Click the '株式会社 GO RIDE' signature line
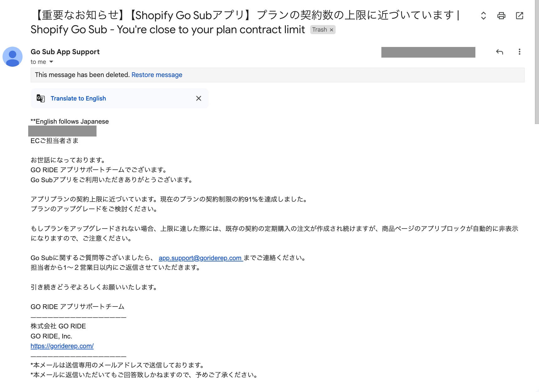The width and height of the screenshot is (539, 392). (58, 326)
